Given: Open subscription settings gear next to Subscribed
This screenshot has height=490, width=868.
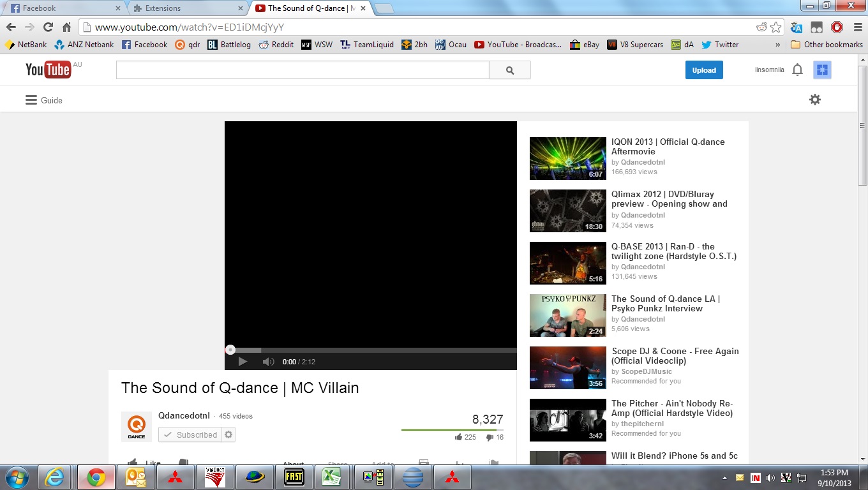Looking at the screenshot, I should pos(229,435).
